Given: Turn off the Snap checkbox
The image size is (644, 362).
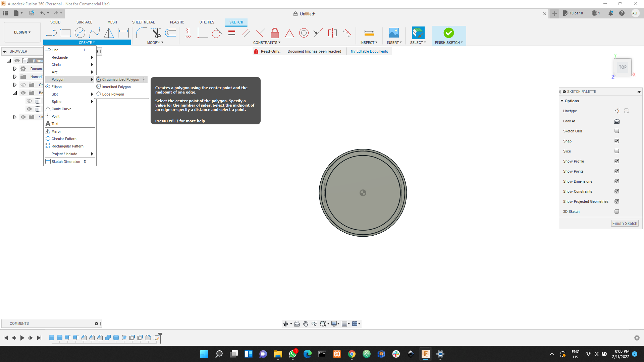Looking at the screenshot, I should [617, 141].
